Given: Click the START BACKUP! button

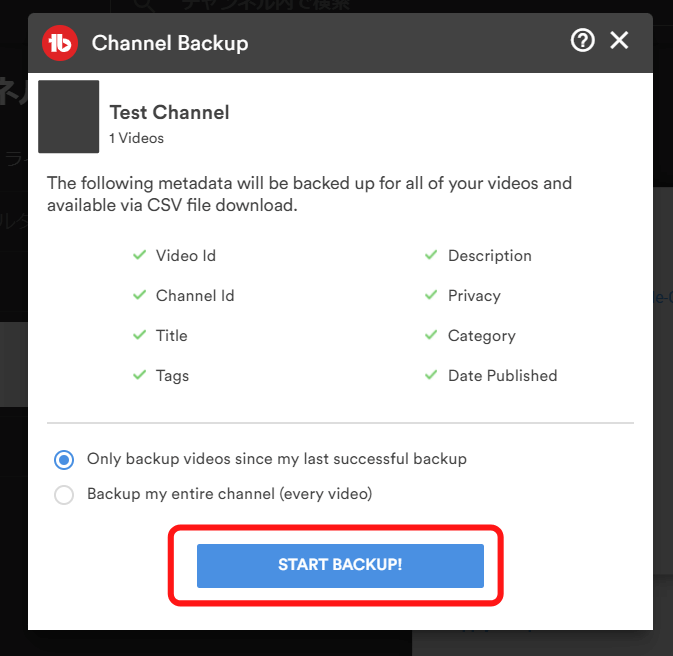Looking at the screenshot, I should coord(340,565).
